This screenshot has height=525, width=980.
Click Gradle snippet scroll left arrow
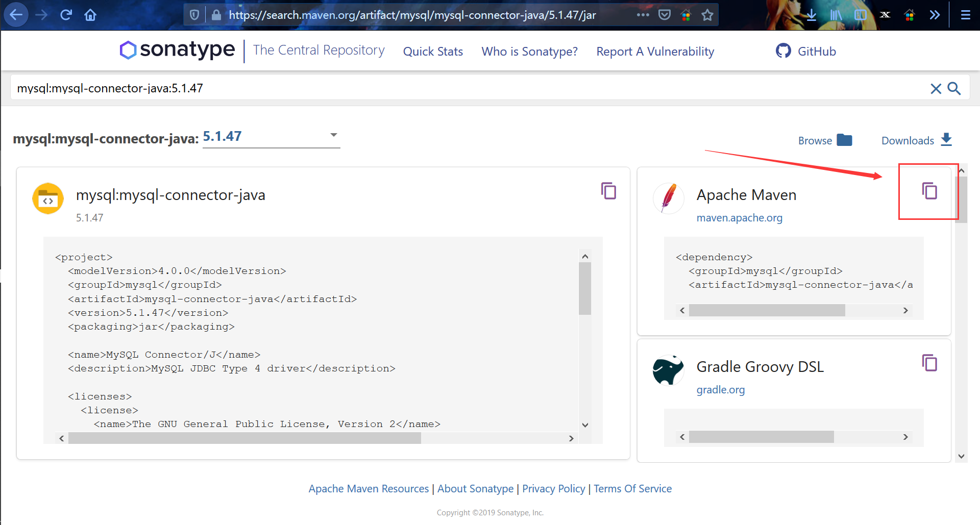point(682,437)
